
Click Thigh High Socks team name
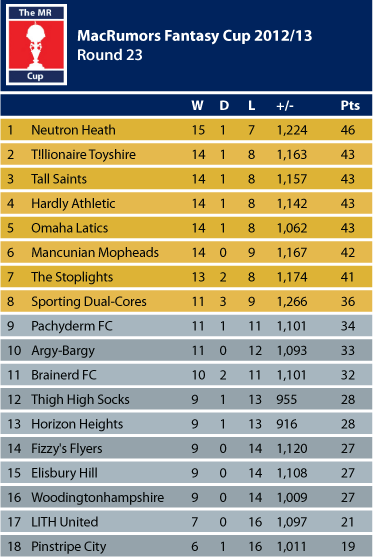click(80, 400)
